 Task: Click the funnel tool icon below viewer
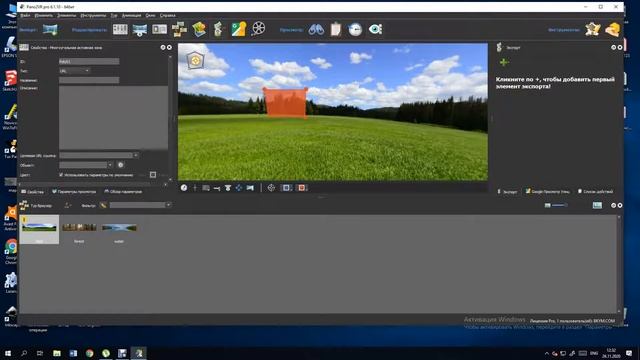(228, 188)
